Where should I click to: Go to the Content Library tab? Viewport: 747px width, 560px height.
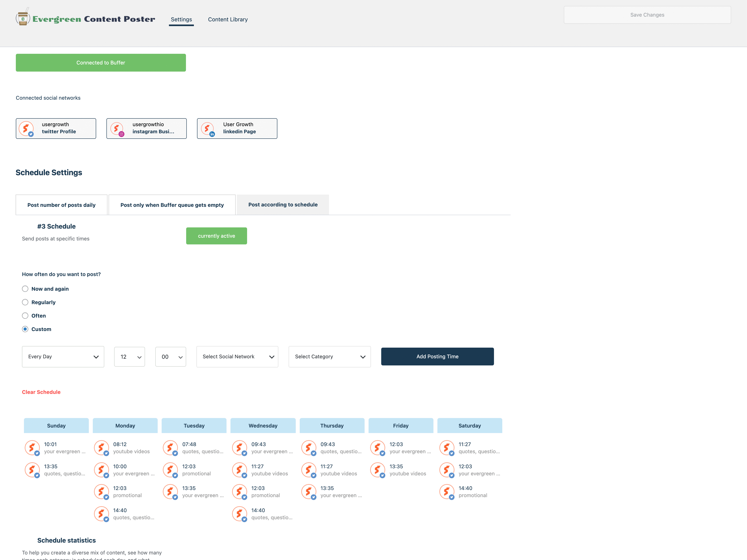pos(228,20)
